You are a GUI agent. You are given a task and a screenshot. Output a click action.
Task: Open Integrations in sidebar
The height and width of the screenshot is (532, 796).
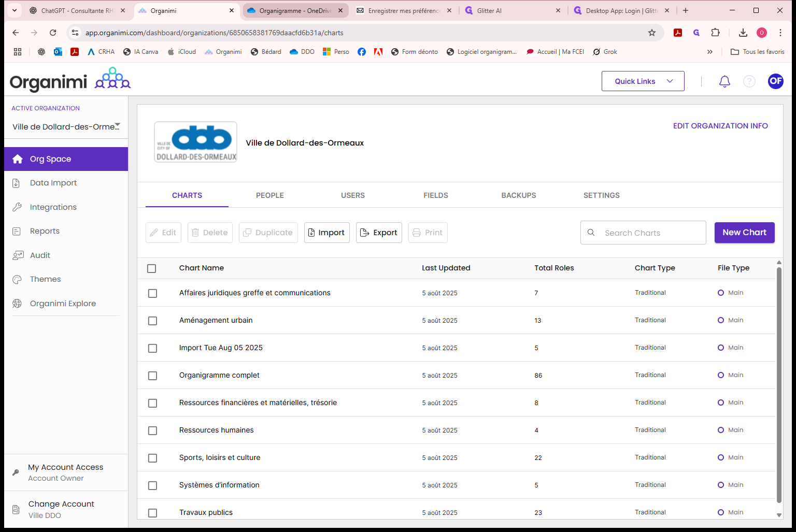click(66, 207)
